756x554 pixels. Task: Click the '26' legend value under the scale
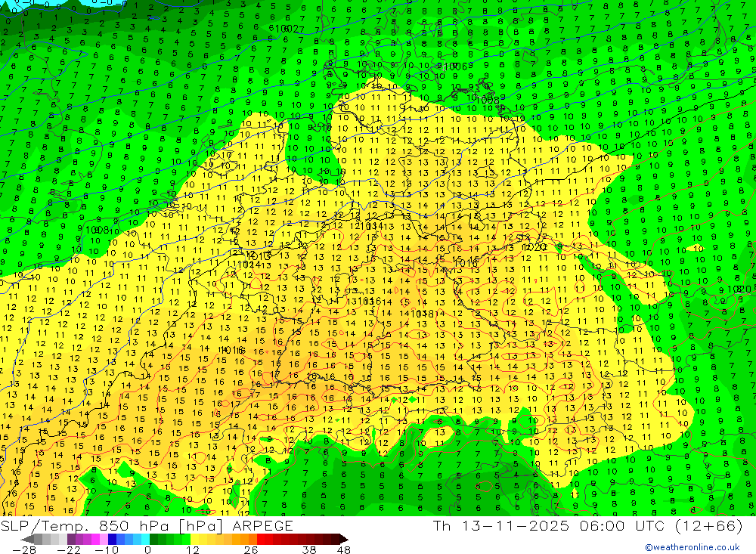251,549
